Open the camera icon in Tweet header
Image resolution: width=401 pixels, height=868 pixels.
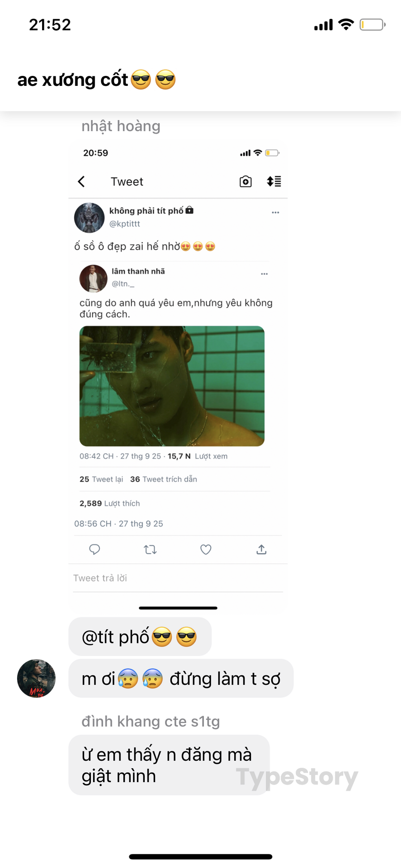coord(245,181)
